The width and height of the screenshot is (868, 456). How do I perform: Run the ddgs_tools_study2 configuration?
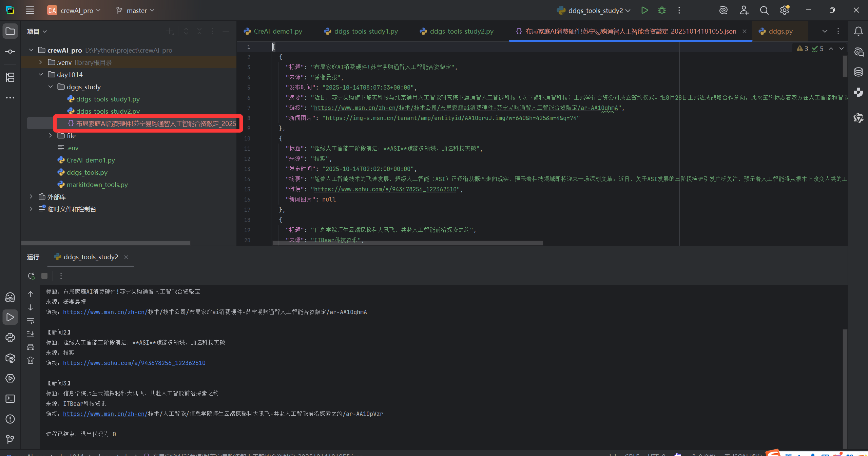(644, 10)
